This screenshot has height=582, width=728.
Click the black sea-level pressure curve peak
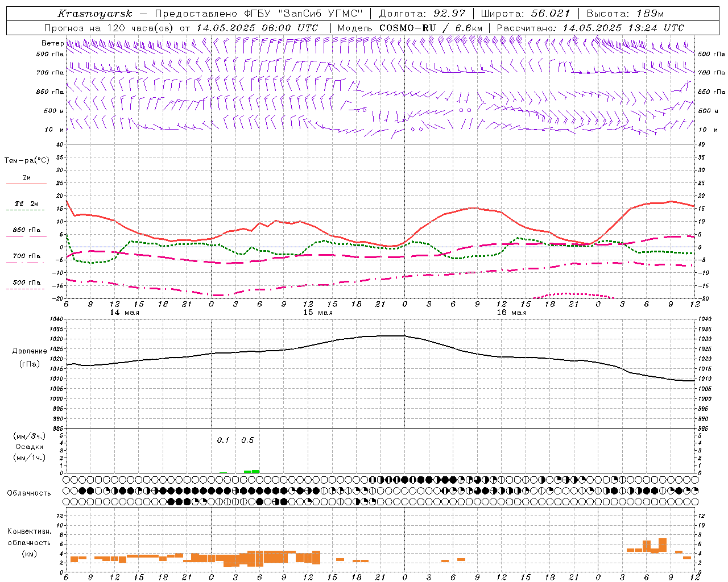coord(392,335)
